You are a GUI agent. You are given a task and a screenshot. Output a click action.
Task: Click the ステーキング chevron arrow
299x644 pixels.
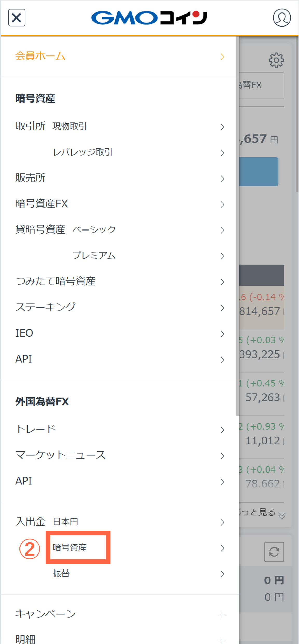222,308
